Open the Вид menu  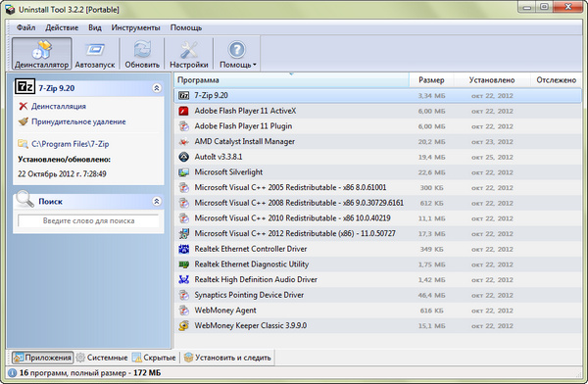pyautogui.click(x=95, y=27)
